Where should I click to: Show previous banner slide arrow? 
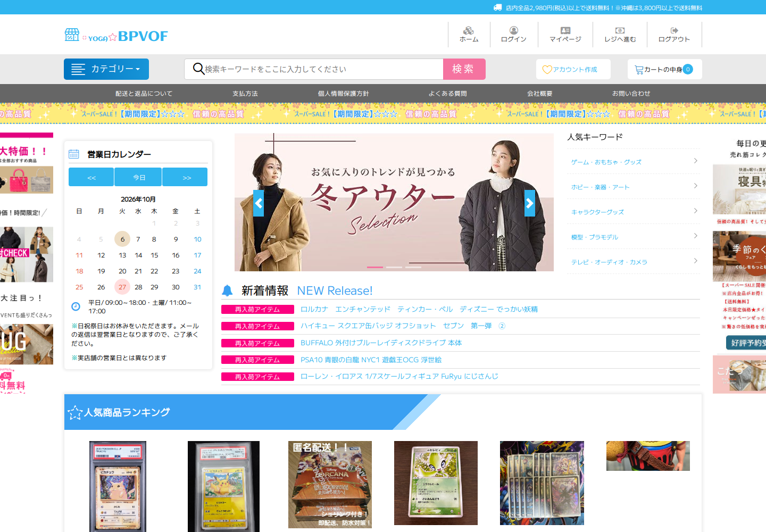tap(259, 203)
